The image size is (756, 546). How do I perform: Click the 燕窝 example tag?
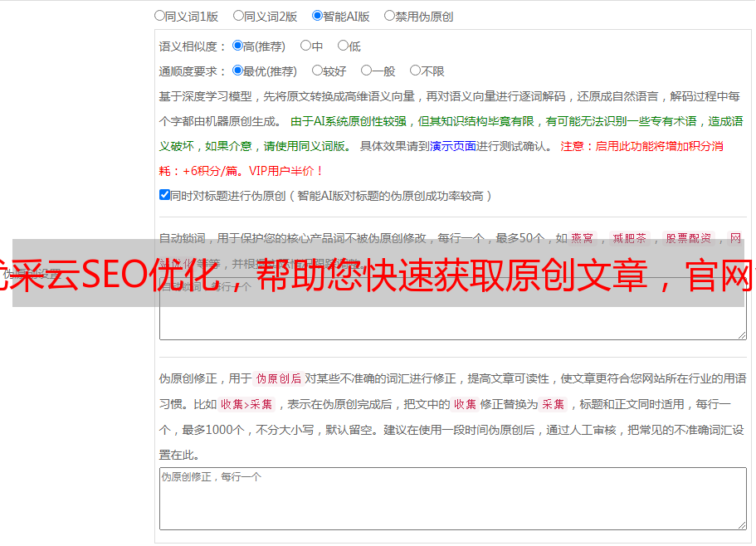(583, 238)
